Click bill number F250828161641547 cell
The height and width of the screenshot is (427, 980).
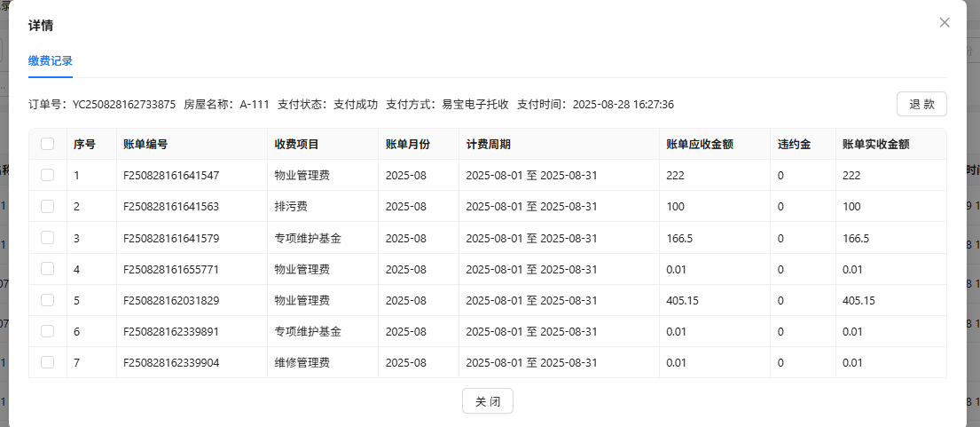point(171,176)
